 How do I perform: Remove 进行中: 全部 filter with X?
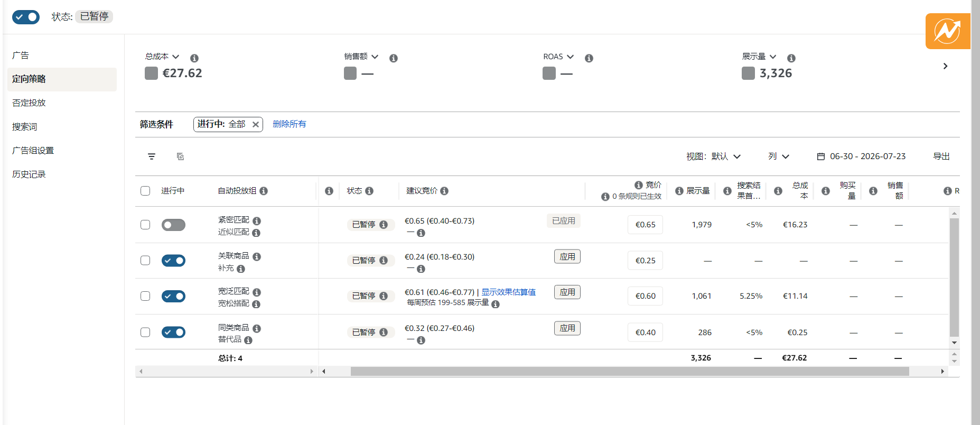point(256,124)
